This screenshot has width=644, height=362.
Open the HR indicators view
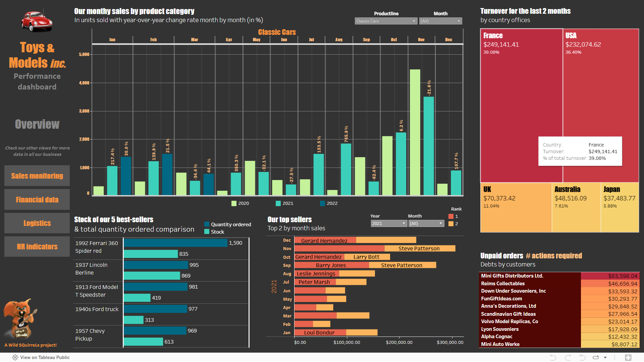click(37, 247)
